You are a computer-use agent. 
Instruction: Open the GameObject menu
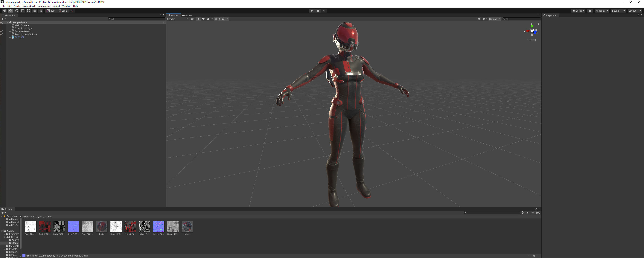29,6
